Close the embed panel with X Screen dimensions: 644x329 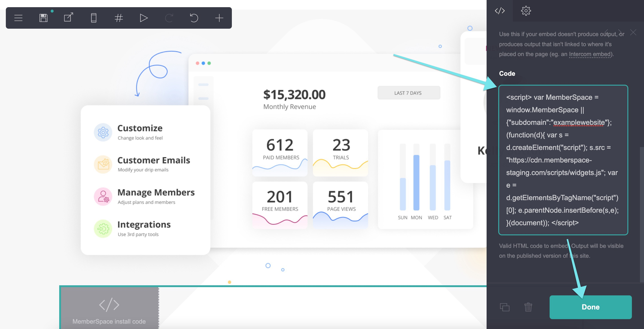(633, 32)
